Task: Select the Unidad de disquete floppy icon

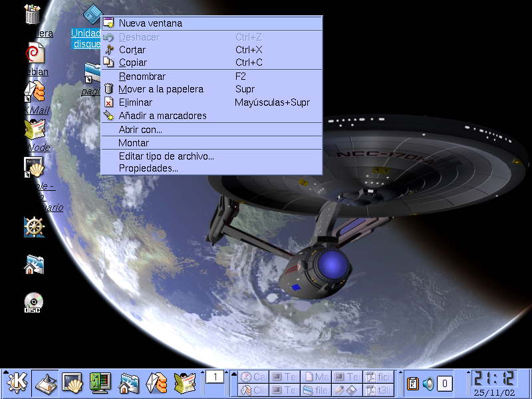Action: 92,13
